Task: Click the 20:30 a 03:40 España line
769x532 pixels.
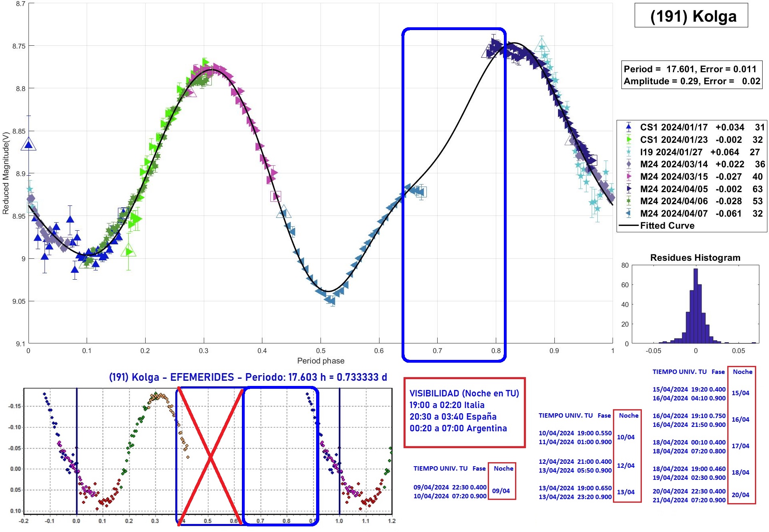Action: (453, 416)
